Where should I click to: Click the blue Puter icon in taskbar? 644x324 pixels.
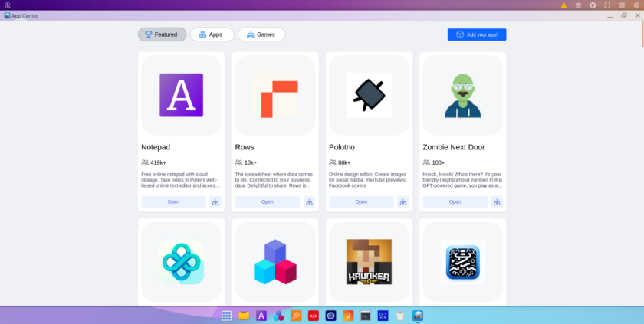(x=383, y=316)
